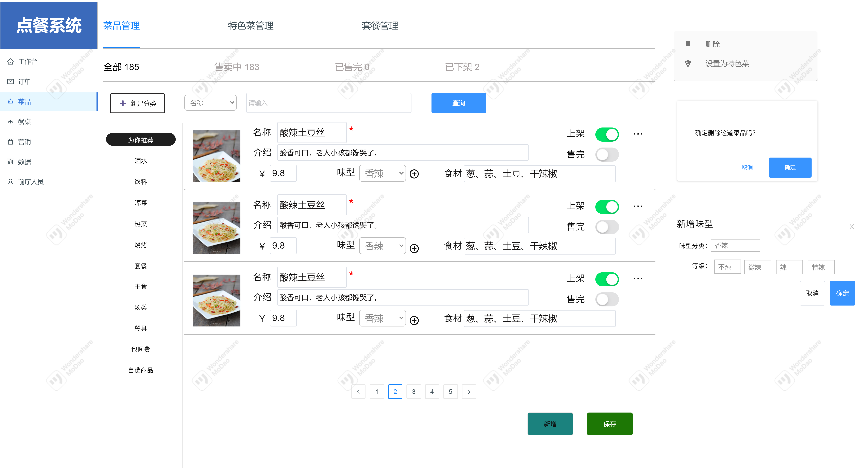Select 烧烤 category
868x474 pixels.
(x=140, y=245)
